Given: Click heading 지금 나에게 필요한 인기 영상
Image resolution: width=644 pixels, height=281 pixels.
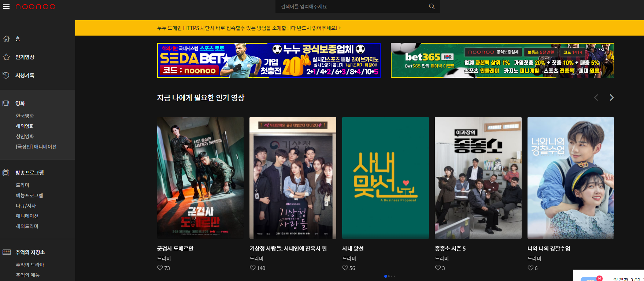Looking at the screenshot, I should [x=201, y=98].
